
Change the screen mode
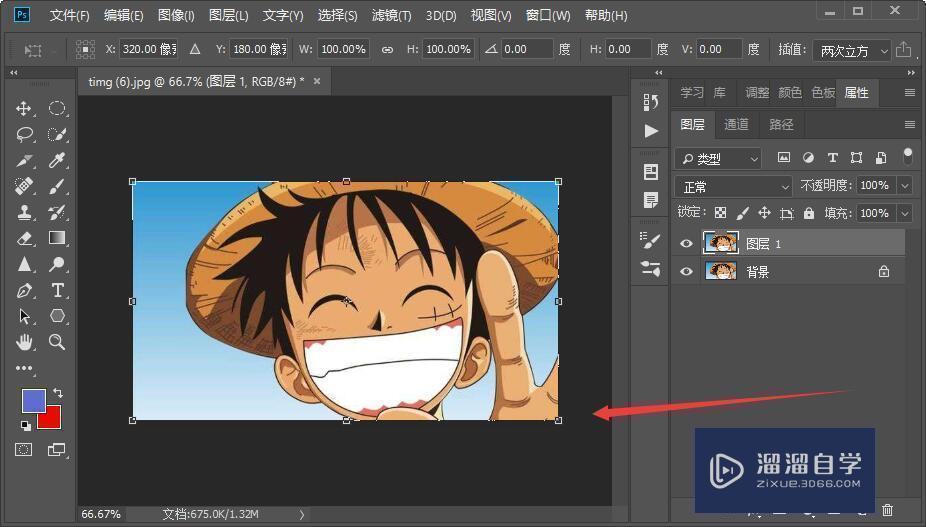(x=57, y=450)
